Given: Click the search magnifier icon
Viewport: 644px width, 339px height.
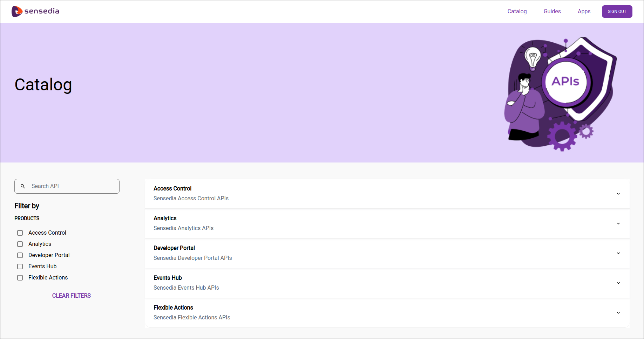Looking at the screenshot, I should (x=23, y=186).
